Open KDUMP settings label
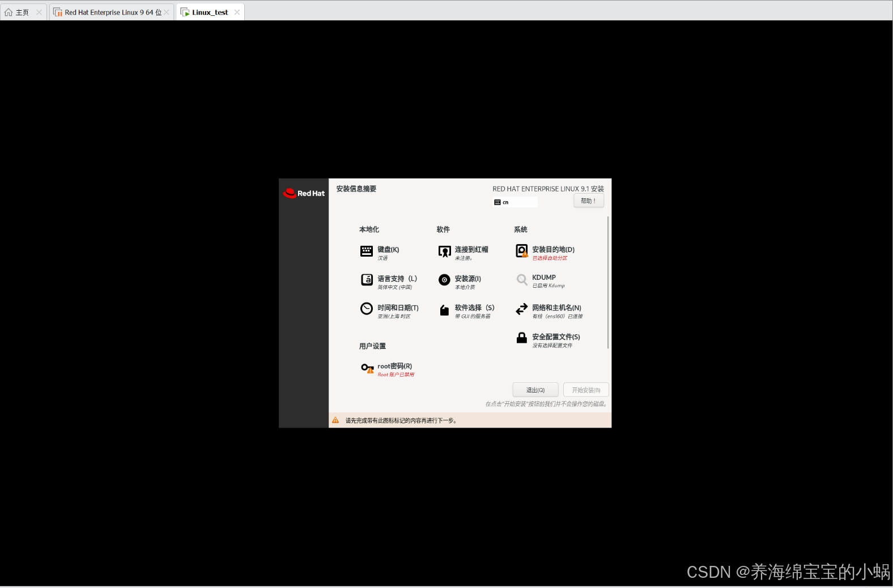 pyautogui.click(x=544, y=278)
